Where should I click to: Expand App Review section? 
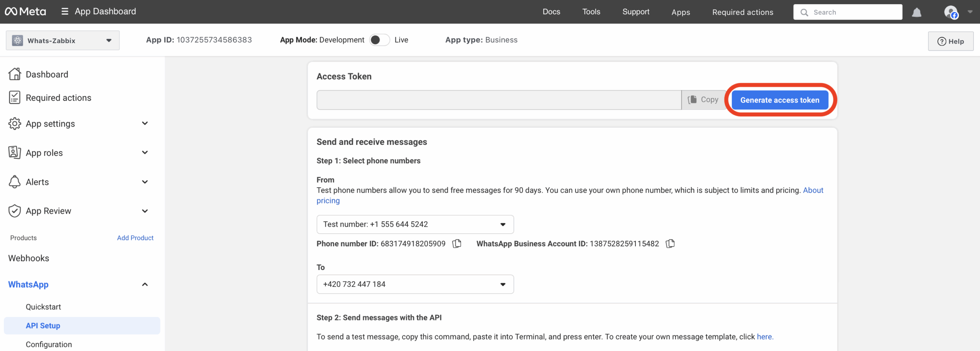(145, 211)
